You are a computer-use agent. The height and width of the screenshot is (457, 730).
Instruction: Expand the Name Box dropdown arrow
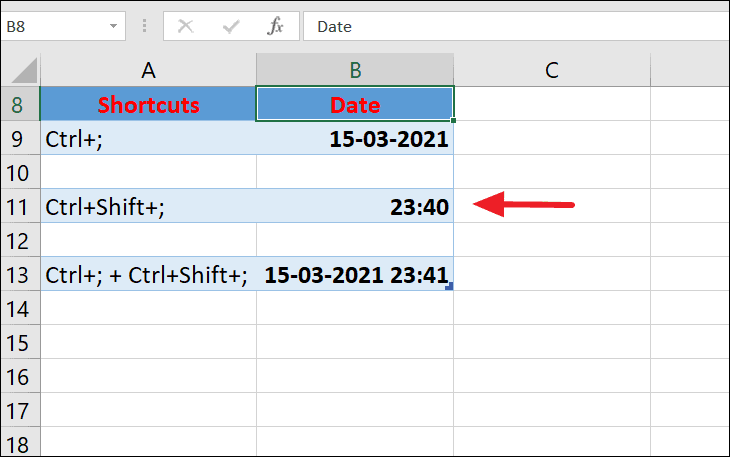(113, 27)
